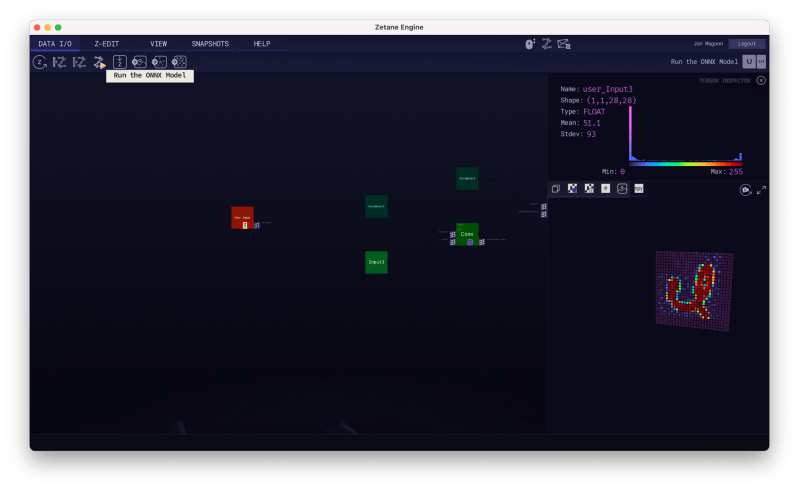Select the green Input3 node
799x490 pixels.
pos(376,262)
